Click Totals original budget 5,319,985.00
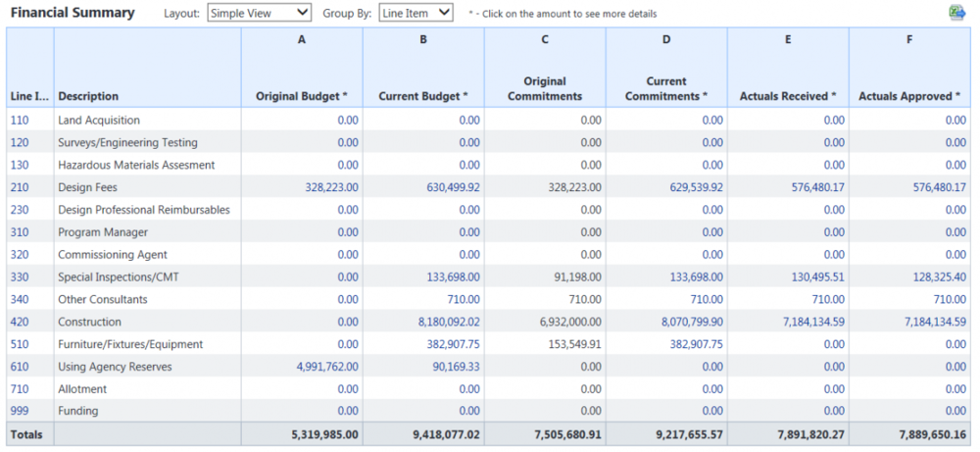The width and height of the screenshot is (980, 452). [x=326, y=434]
